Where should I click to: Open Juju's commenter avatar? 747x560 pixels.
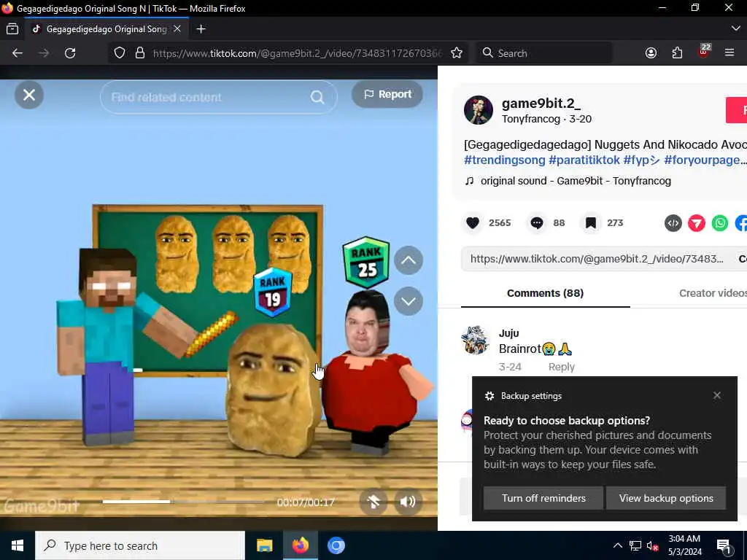476,340
